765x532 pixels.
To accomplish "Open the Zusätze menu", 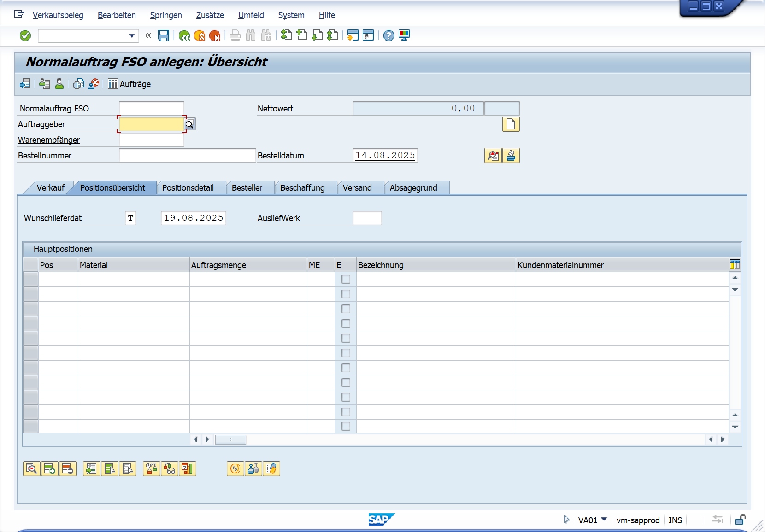I will coord(210,15).
